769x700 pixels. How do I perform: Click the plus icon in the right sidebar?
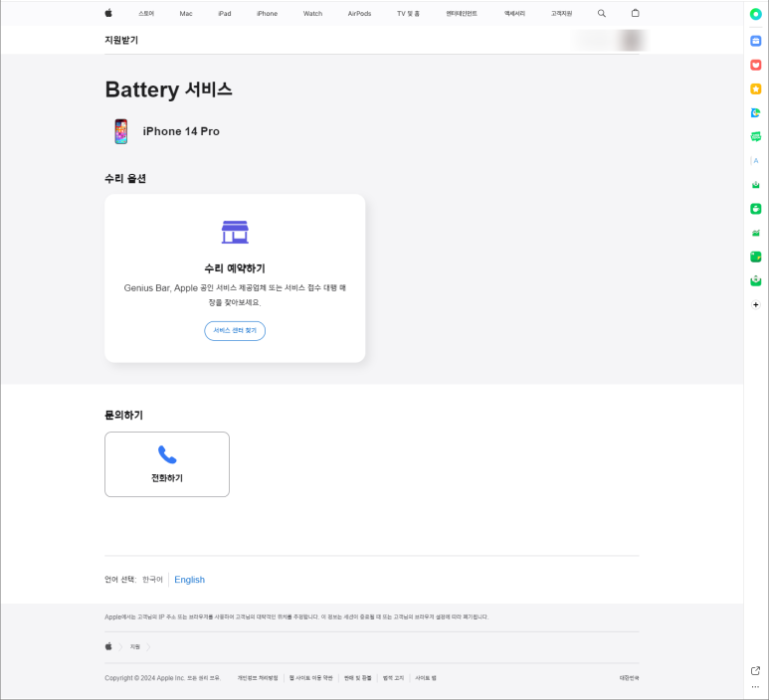(756, 304)
